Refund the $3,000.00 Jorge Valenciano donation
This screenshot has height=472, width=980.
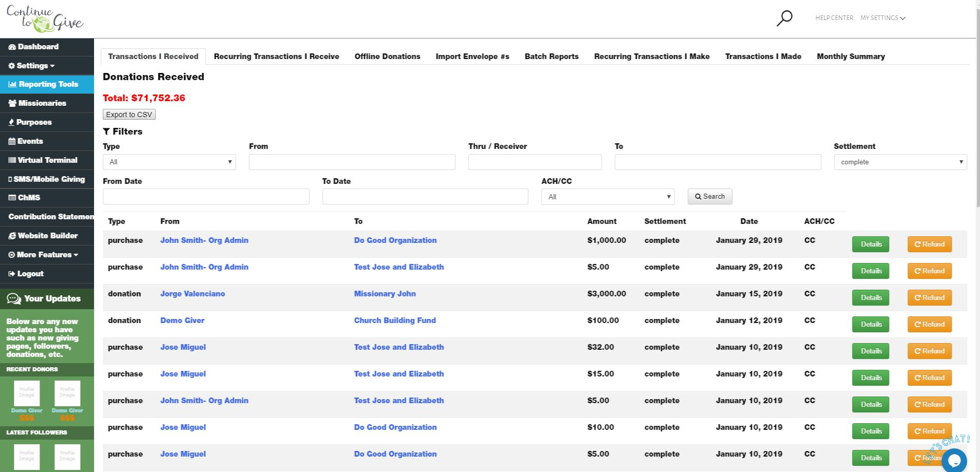point(929,298)
